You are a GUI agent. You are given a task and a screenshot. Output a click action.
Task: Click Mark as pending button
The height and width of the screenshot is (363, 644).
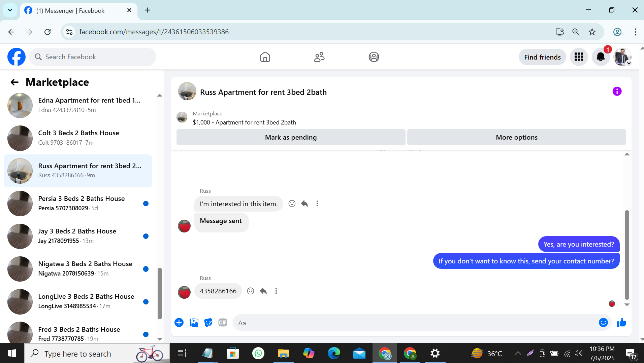[x=291, y=137]
